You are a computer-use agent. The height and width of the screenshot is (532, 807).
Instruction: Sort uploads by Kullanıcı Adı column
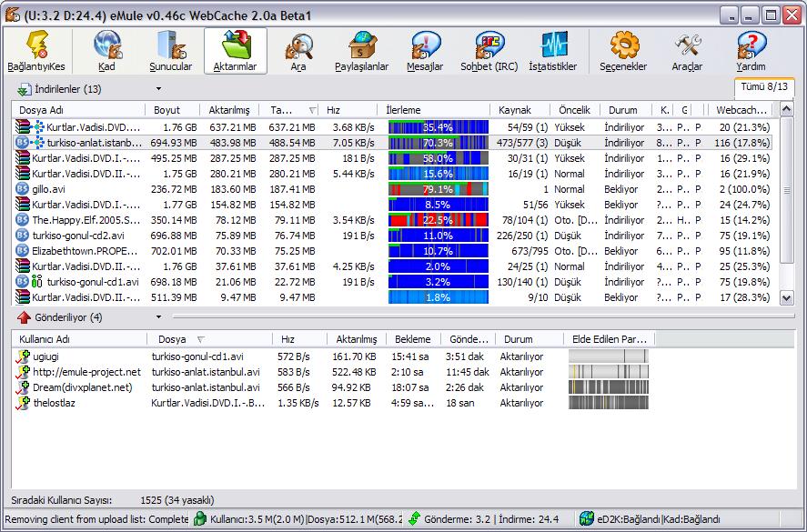click(79, 339)
